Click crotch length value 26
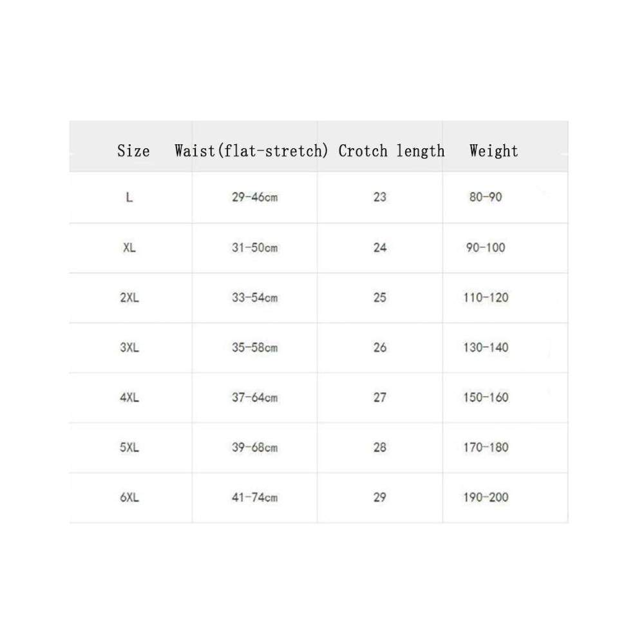The height and width of the screenshot is (644, 644). 380,348
